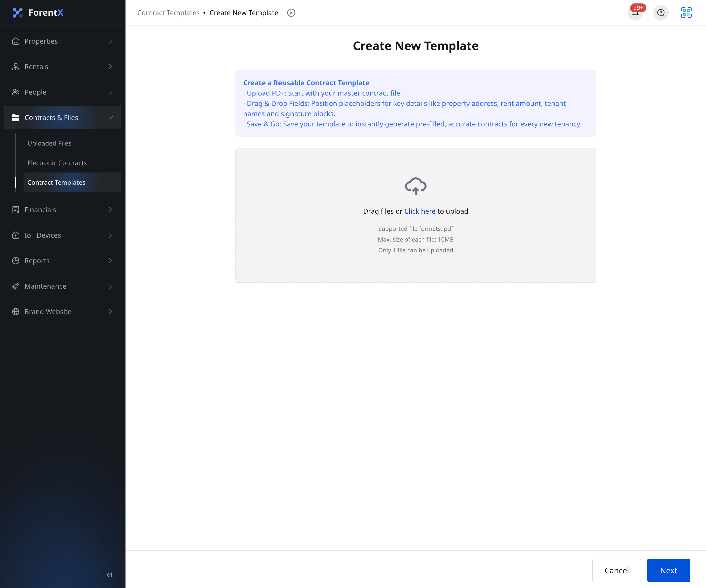Click the People group icon
This screenshot has height=588, width=706.
pos(15,92)
